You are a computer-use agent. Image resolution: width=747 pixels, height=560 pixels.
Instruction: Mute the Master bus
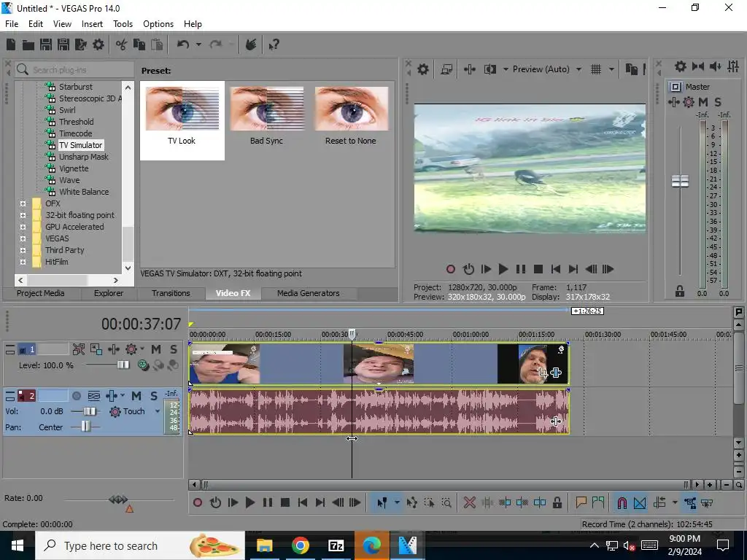click(703, 102)
